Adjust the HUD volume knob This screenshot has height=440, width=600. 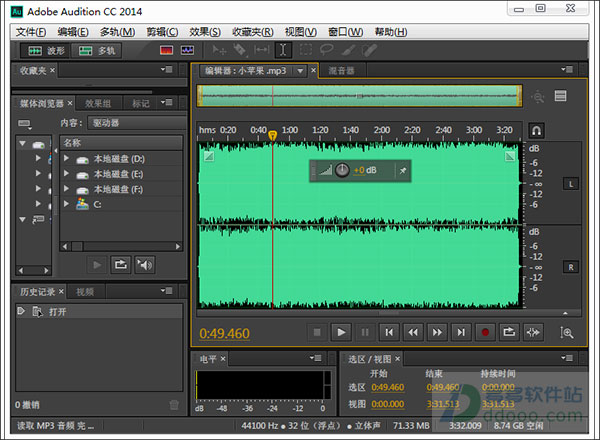[342, 170]
